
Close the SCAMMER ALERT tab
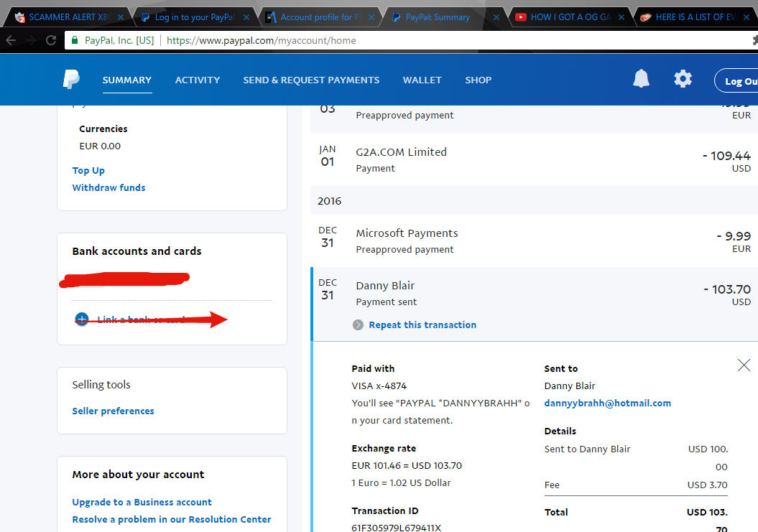(121, 17)
